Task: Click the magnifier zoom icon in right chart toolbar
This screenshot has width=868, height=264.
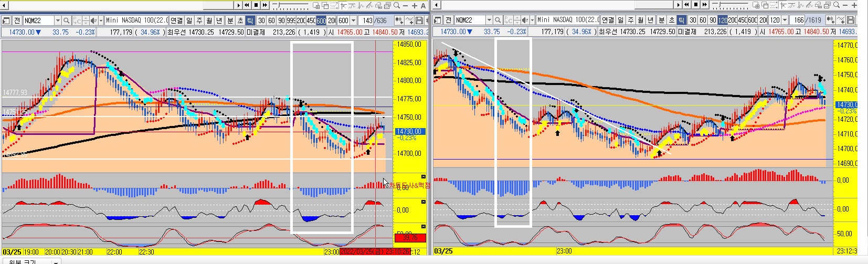Action: [x=837, y=5]
